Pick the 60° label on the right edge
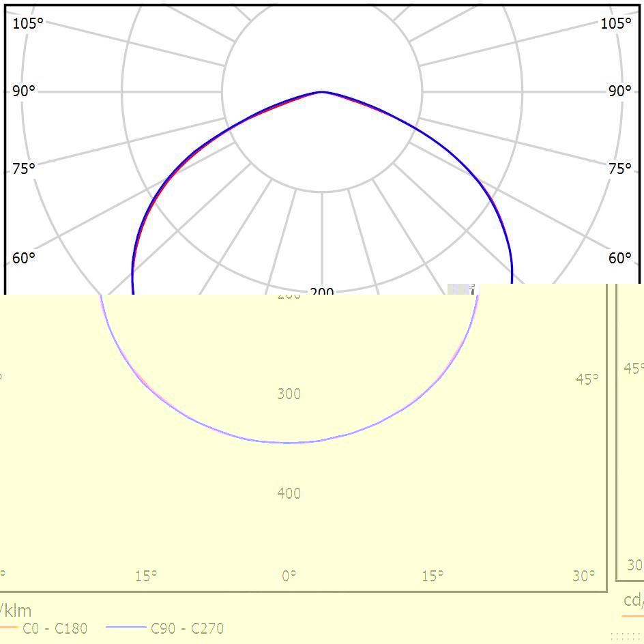The height and width of the screenshot is (644, 644). click(x=619, y=258)
